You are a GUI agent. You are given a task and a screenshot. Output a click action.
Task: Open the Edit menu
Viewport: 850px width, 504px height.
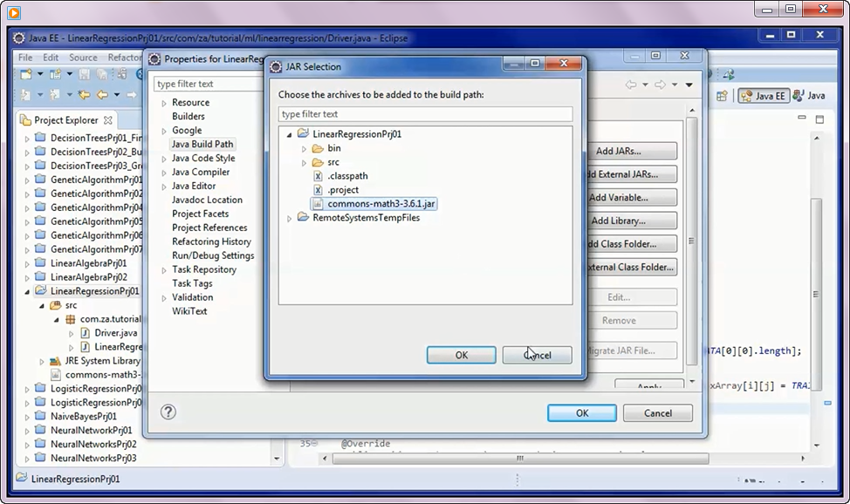click(x=51, y=57)
